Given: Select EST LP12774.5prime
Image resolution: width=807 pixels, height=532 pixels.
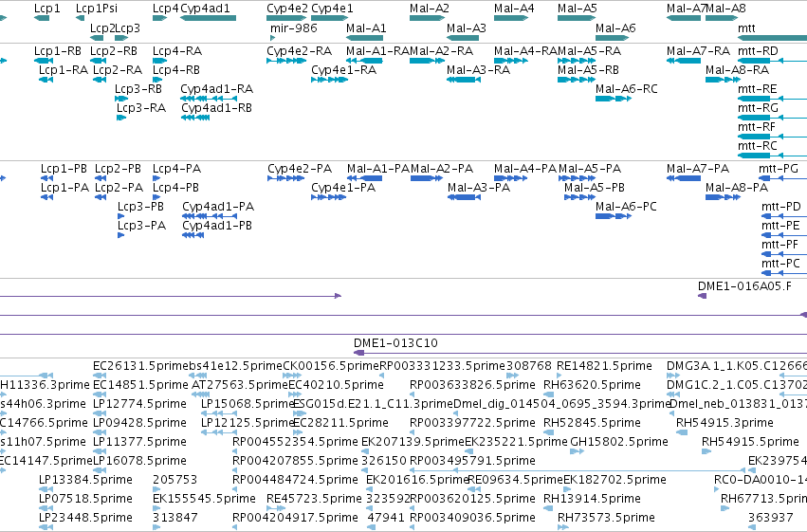Looking at the screenshot, I should tap(139, 404).
